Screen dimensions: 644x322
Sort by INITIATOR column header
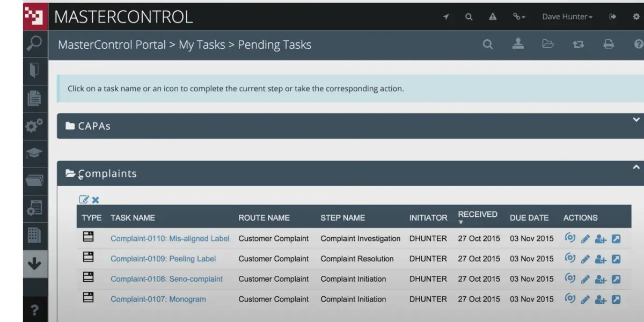pos(428,218)
